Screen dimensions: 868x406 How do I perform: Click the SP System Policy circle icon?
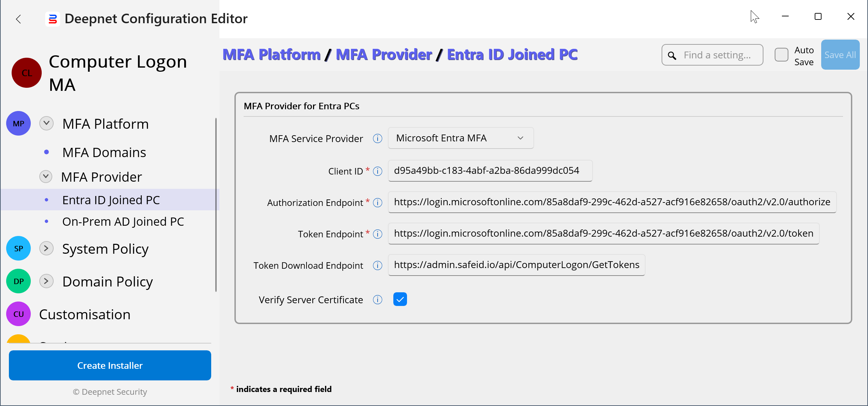[x=18, y=248]
